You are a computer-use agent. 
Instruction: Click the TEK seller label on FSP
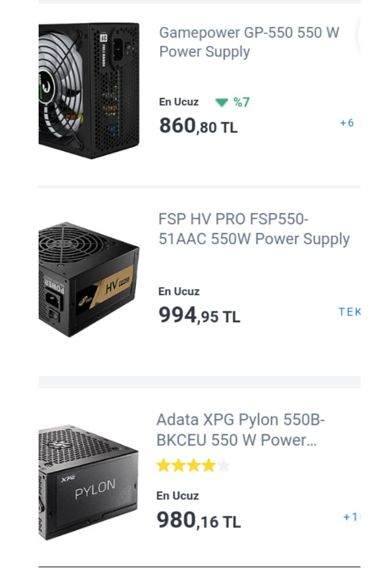(x=349, y=312)
